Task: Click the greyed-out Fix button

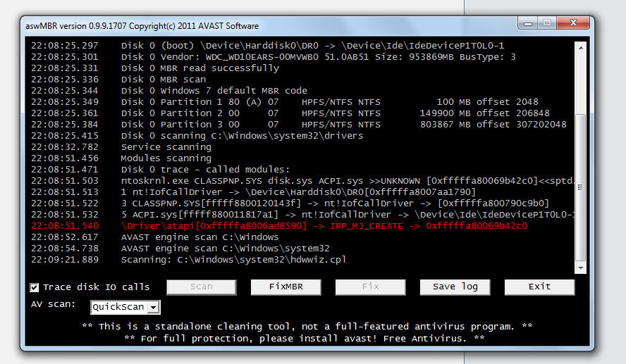Action: click(371, 287)
